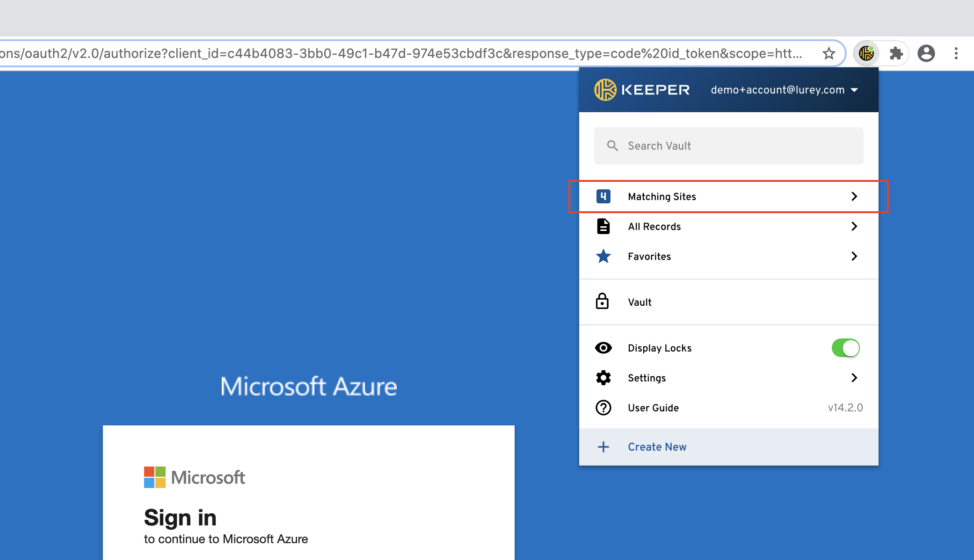Open the Settings menu entry
This screenshot has height=560, width=974.
click(729, 378)
